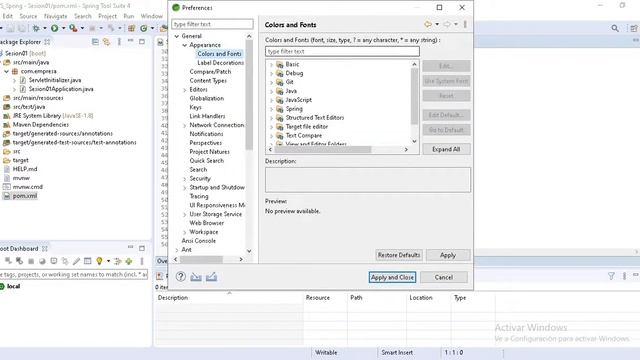
Task: Open Boot Dashboard view menu (three dots)
Action: point(142,261)
